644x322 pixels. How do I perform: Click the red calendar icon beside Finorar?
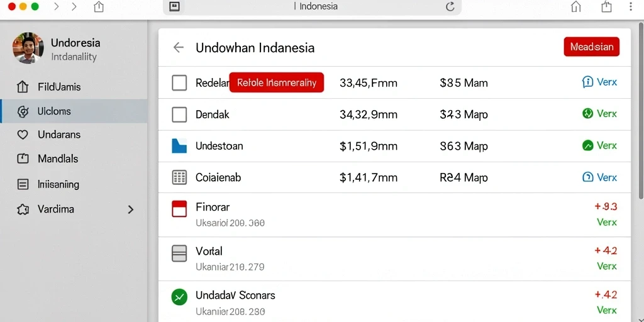(x=179, y=209)
